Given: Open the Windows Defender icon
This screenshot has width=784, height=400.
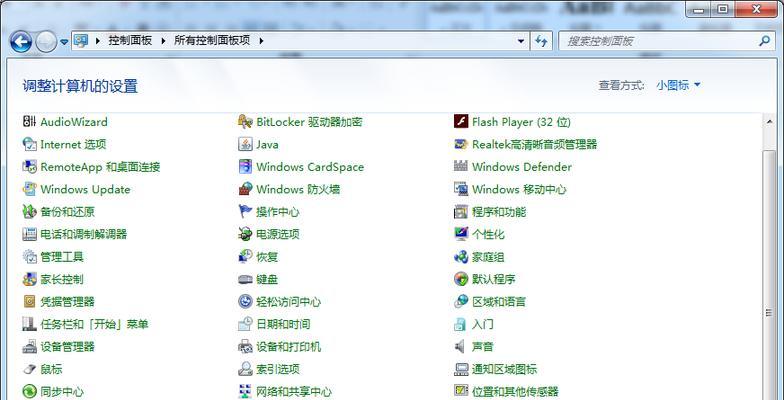Looking at the screenshot, I should tap(460, 167).
